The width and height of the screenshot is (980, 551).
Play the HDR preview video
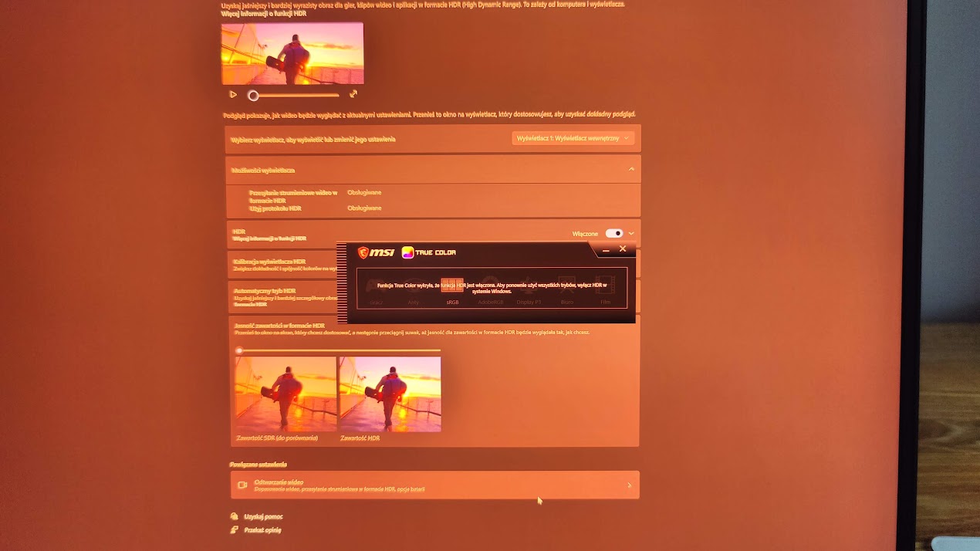click(233, 95)
